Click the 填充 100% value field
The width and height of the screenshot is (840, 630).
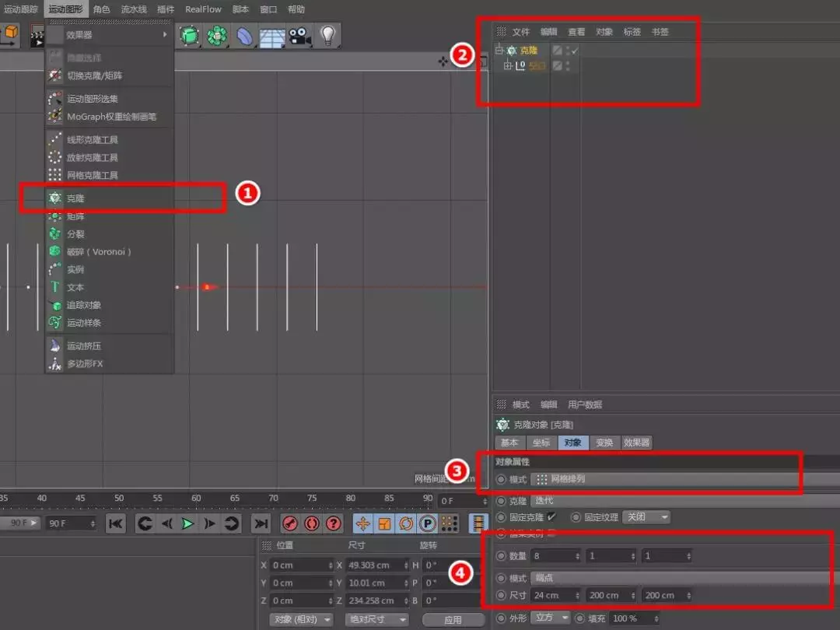coord(633,618)
